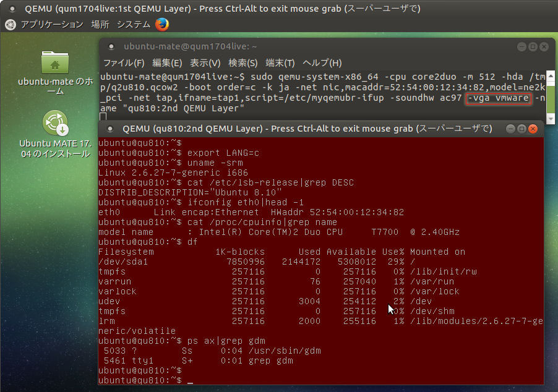Minimize the qu810 2nd QEMU Layer window
The width and height of the screenshot is (558, 392).
pyautogui.click(x=510, y=129)
